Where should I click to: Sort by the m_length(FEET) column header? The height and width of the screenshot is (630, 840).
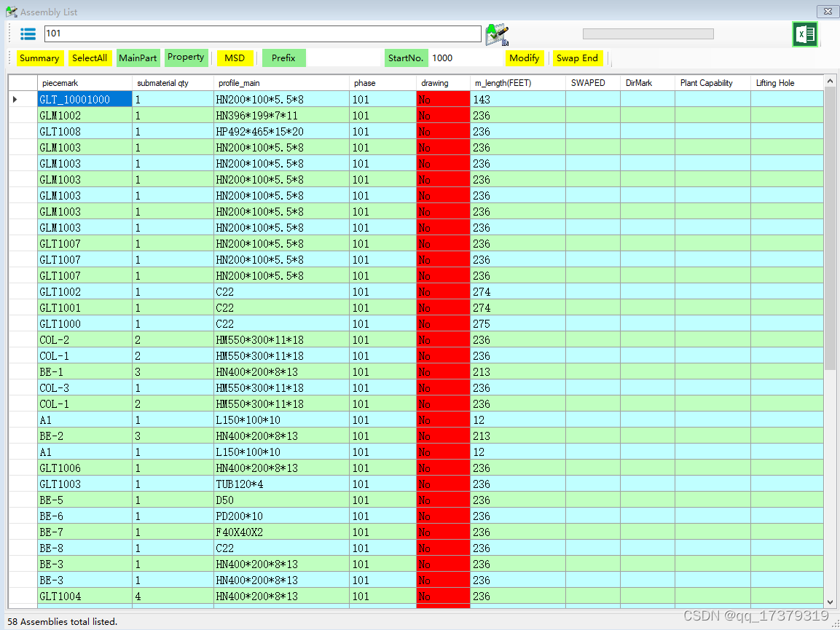pyautogui.click(x=517, y=83)
